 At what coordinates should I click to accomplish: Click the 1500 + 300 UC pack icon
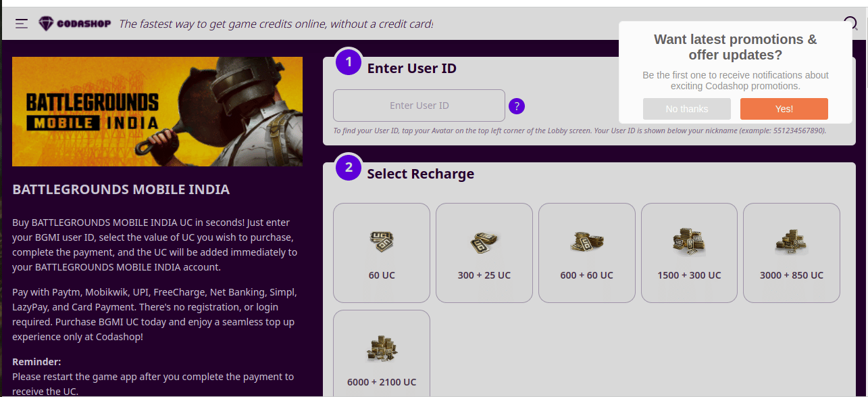tap(689, 241)
